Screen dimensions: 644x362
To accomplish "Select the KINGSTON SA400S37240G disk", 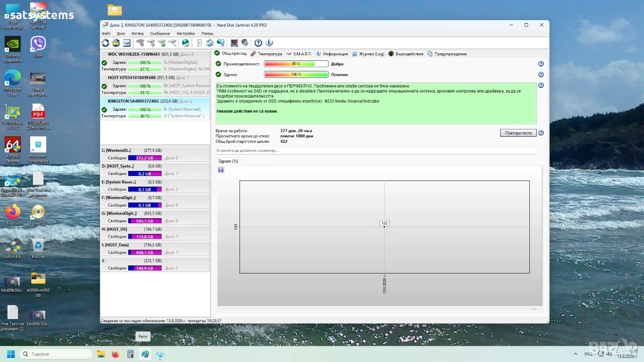I will [155, 109].
